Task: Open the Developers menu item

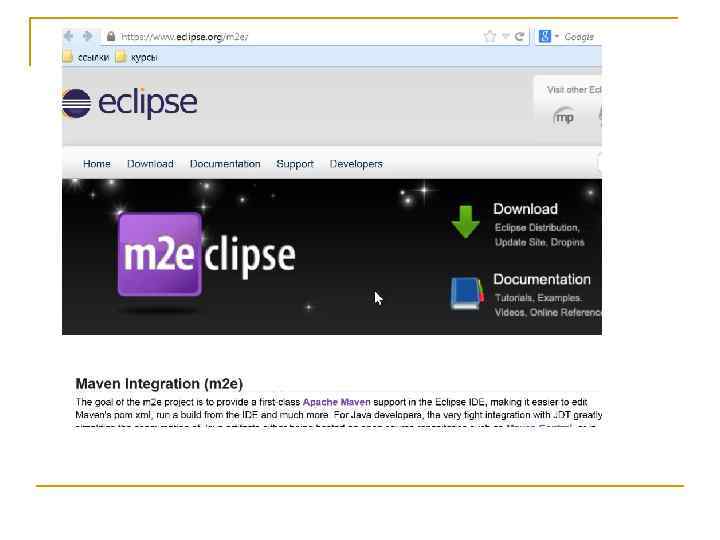Action: [356, 164]
